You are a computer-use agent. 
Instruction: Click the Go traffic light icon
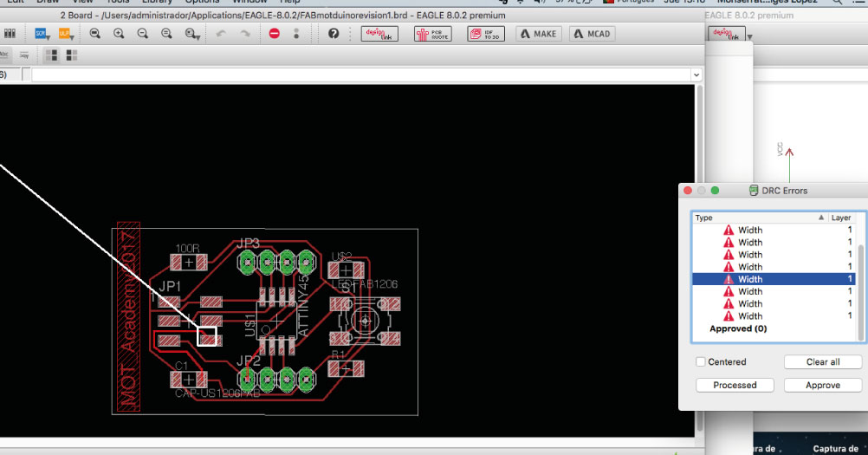[x=296, y=34]
